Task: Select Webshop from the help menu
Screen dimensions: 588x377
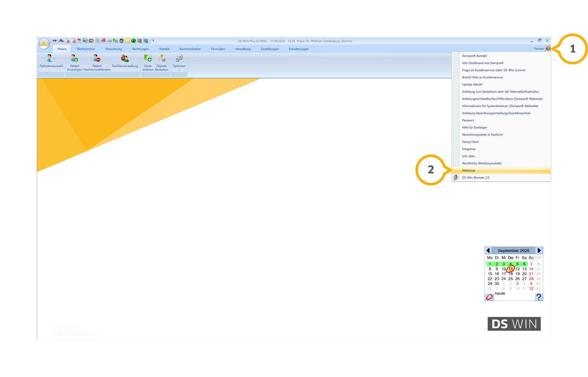Action: (x=468, y=170)
